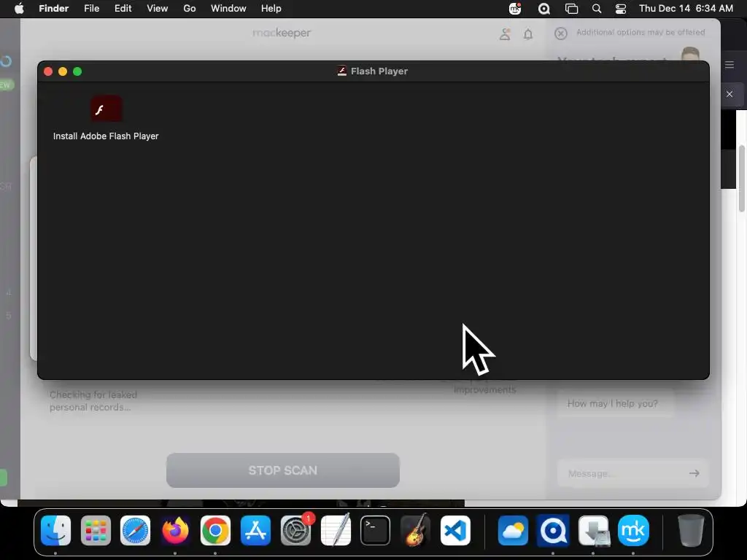
Task: Close the background panel with X icon
Action: (x=729, y=94)
